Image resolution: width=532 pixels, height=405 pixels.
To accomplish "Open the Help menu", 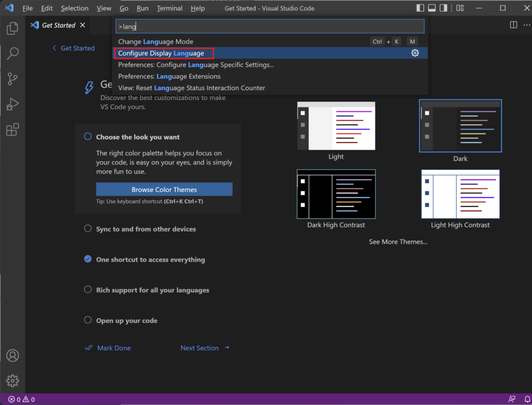I will pyautogui.click(x=197, y=8).
